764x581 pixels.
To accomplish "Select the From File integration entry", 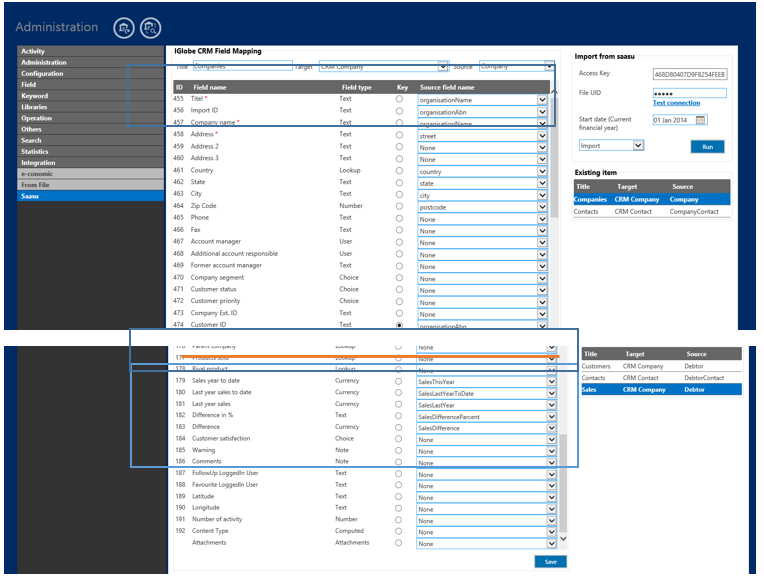I will click(x=91, y=185).
